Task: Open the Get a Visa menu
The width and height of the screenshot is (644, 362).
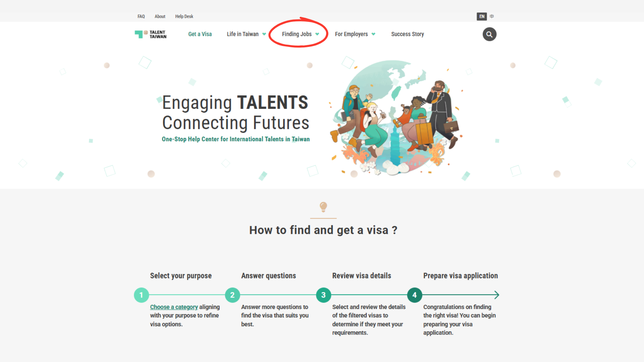Action: click(x=200, y=34)
